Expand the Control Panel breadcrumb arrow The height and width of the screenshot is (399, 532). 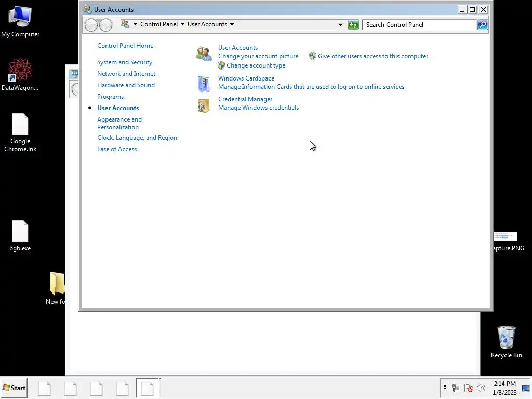[182, 24]
